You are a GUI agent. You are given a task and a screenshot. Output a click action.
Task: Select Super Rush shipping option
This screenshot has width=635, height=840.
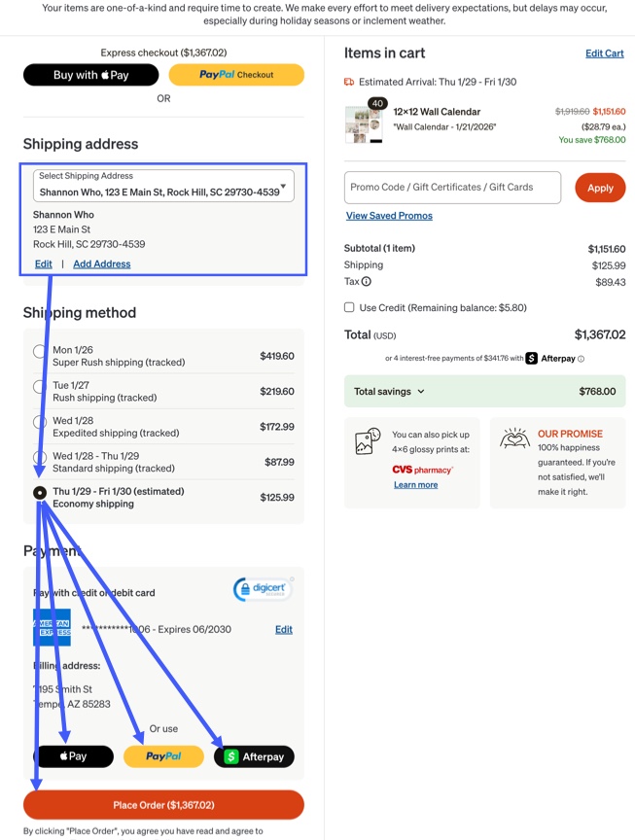click(39, 351)
